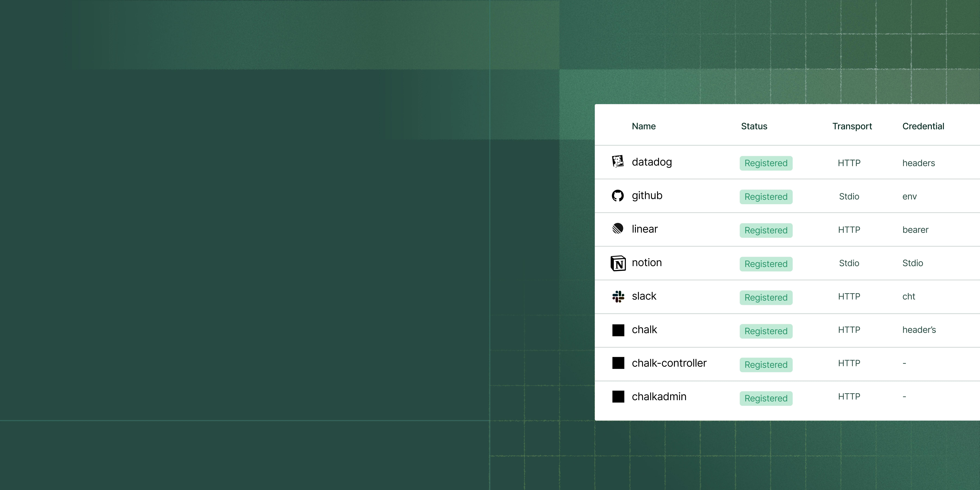Open the datadog server name
Screen dimensions: 980x490
(x=652, y=162)
